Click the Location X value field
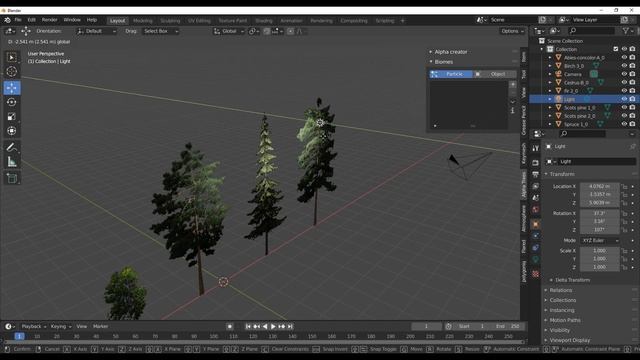Viewport: 640px width, 360px height. click(x=599, y=187)
